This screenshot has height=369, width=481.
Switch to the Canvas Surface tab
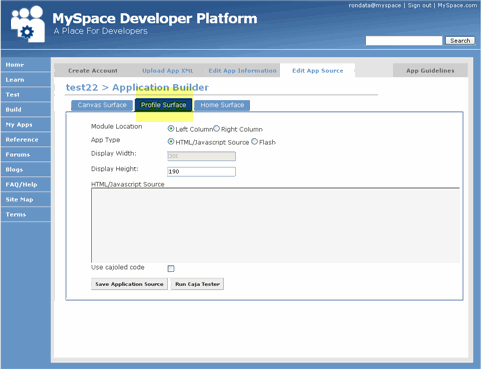(102, 105)
